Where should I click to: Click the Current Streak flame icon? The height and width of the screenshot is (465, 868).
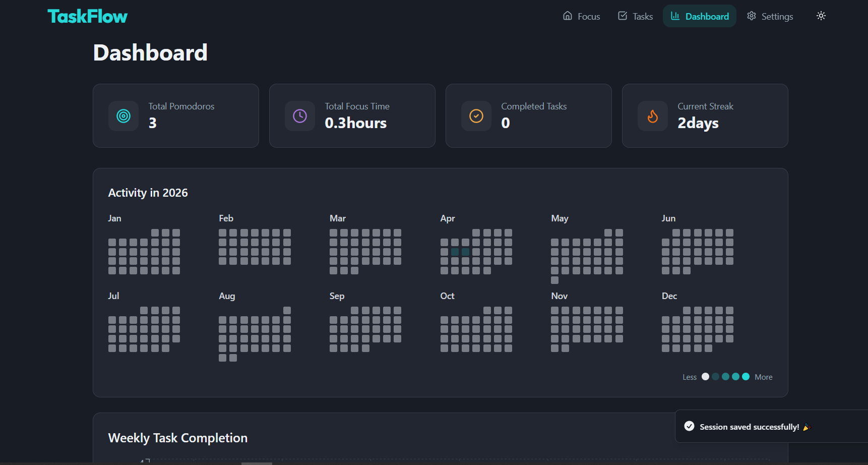pyautogui.click(x=653, y=116)
